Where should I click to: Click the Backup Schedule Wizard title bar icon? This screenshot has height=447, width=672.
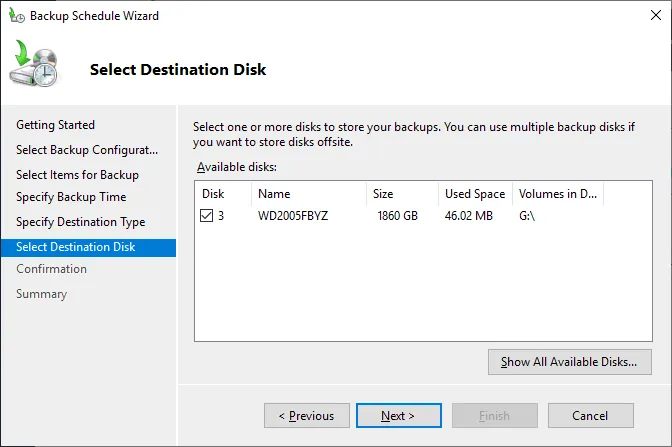[16, 16]
